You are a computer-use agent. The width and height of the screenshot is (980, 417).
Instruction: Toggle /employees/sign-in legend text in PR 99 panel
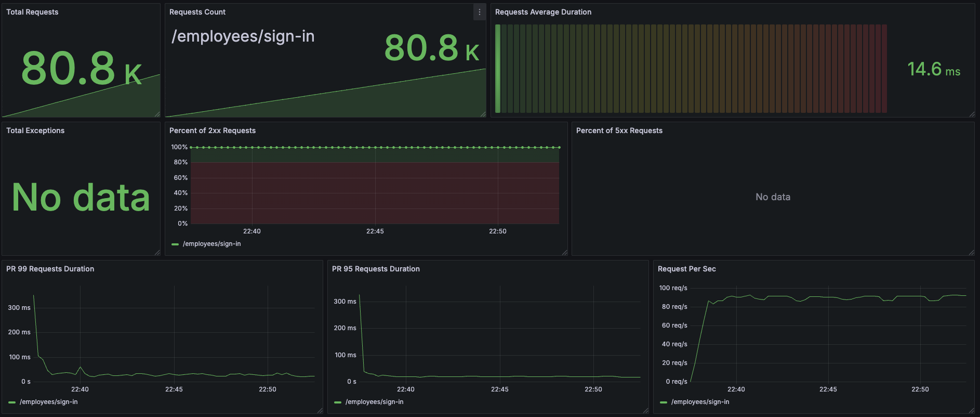pos(49,402)
